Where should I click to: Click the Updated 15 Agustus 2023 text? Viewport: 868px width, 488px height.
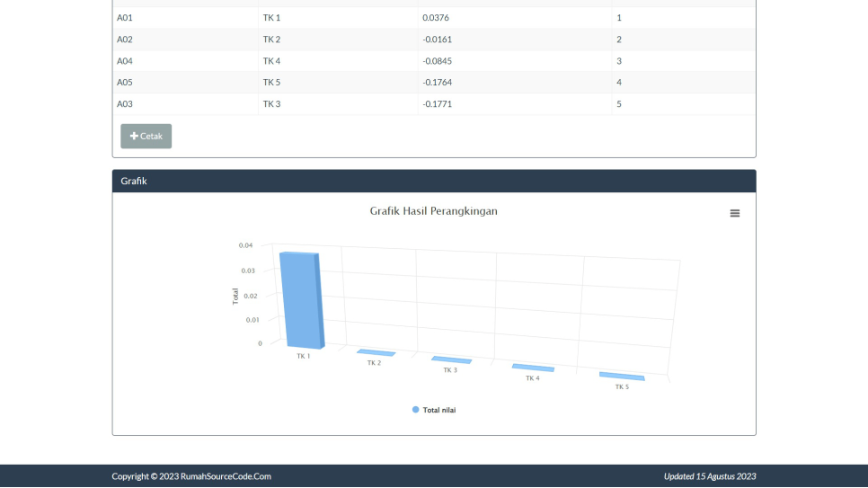[710, 476]
